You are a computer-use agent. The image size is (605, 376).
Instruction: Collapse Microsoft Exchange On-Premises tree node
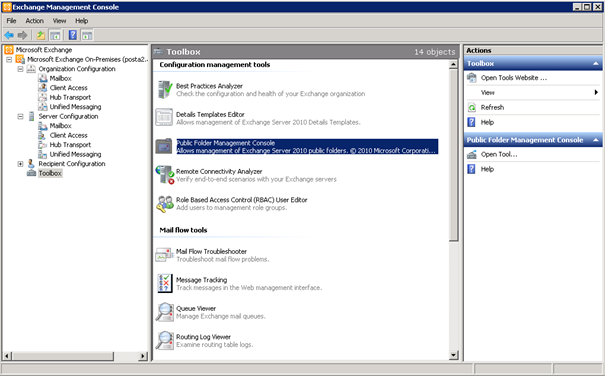[9, 59]
